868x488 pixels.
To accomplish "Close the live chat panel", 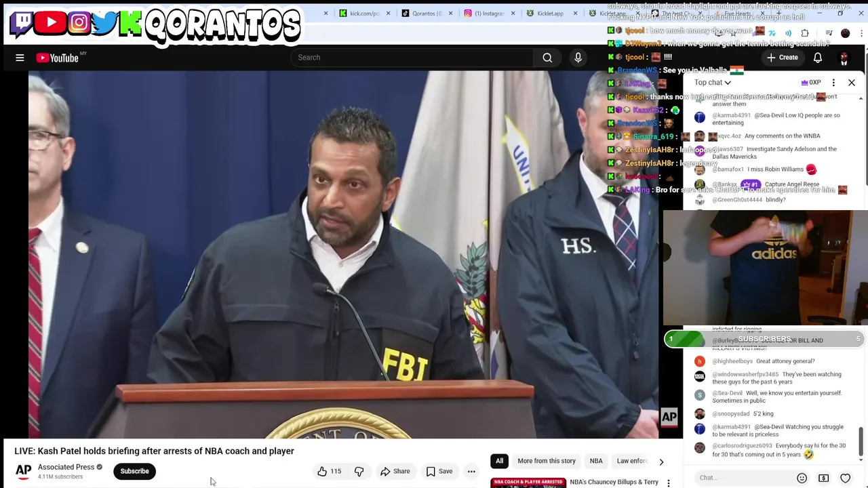I will pos(852,83).
